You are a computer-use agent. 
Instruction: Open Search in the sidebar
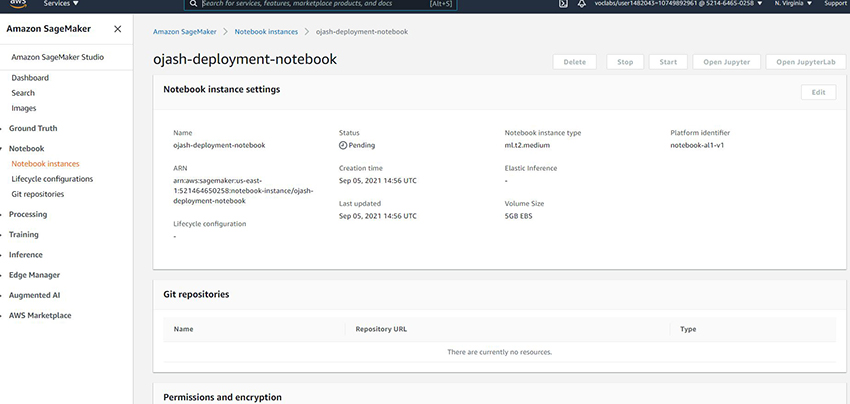click(x=23, y=93)
